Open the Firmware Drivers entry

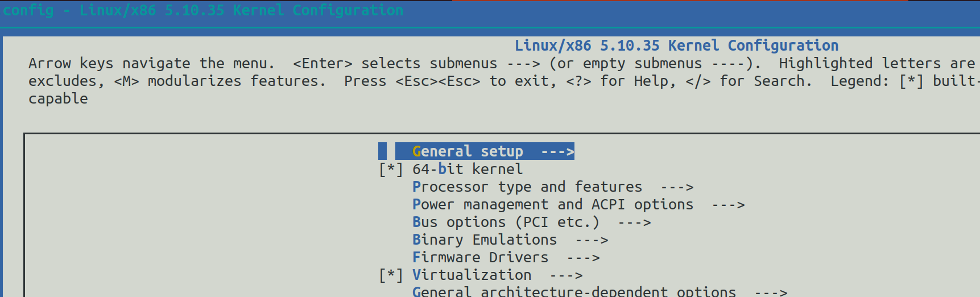[x=480, y=257]
